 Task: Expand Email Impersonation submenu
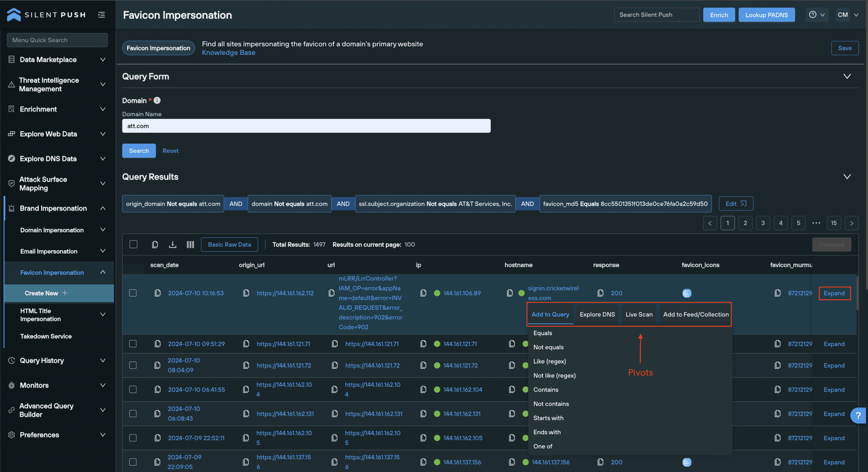[103, 251]
